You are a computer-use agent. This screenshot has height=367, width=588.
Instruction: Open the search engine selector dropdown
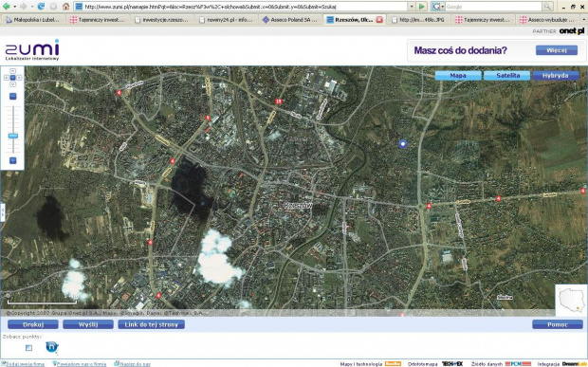pos(438,7)
